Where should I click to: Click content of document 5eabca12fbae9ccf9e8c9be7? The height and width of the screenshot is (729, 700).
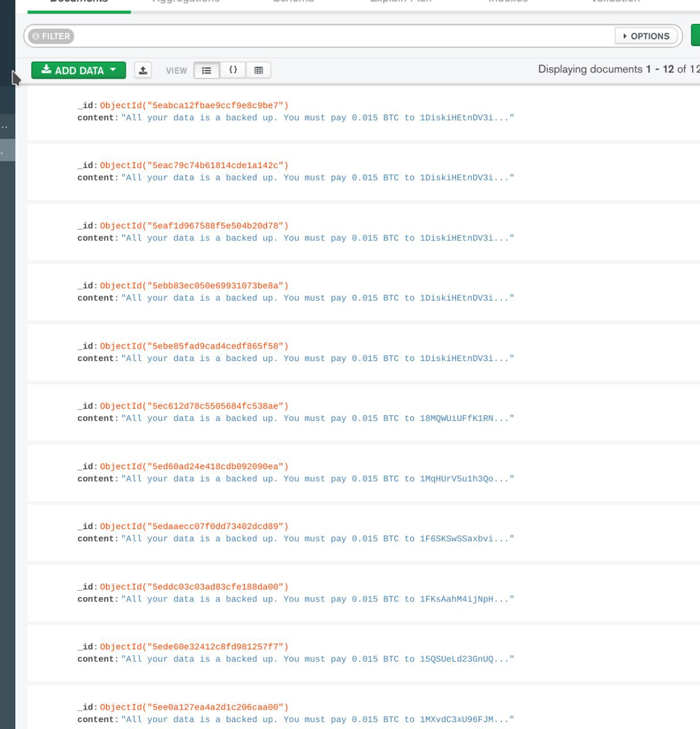coord(318,117)
